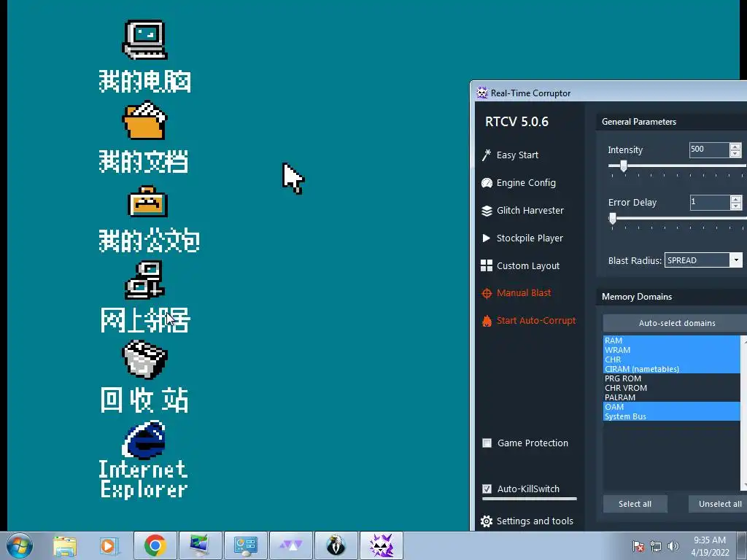Launch the pixelated Internet Explorer icon
Screen dimensions: 747x560
pyautogui.click(x=144, y=439)
